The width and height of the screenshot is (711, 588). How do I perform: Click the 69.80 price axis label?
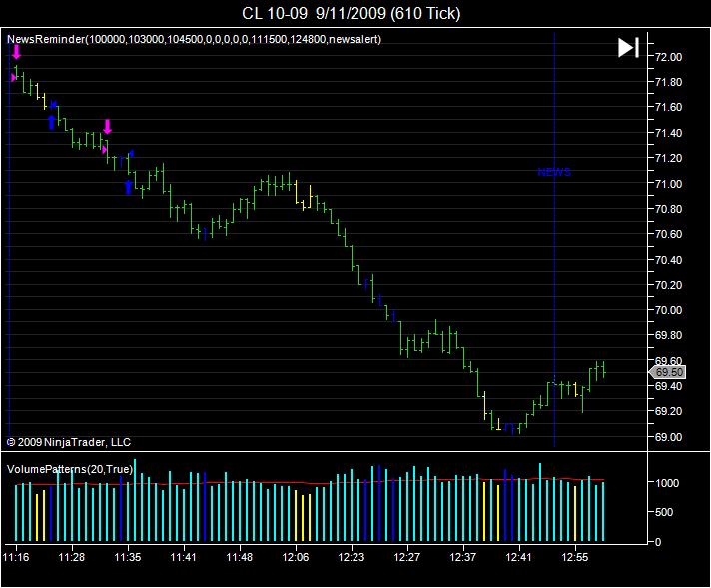(x=668, y=336)
